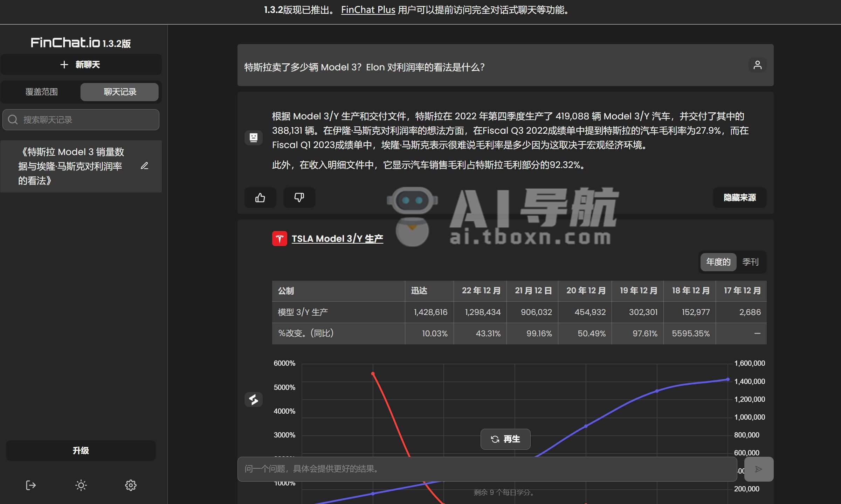Click the 再生 regenerate button
Viewport: 841px width, 504px height.
tap(505, 439)
